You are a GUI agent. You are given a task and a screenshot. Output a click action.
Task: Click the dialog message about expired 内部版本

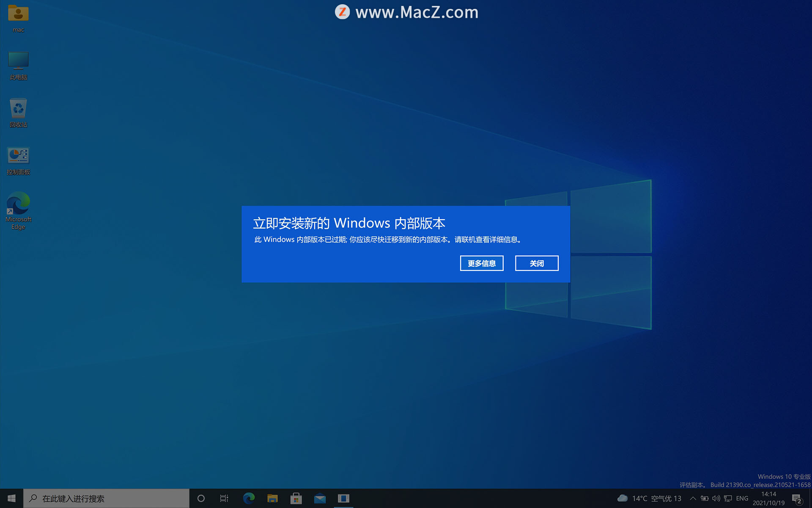388,240
